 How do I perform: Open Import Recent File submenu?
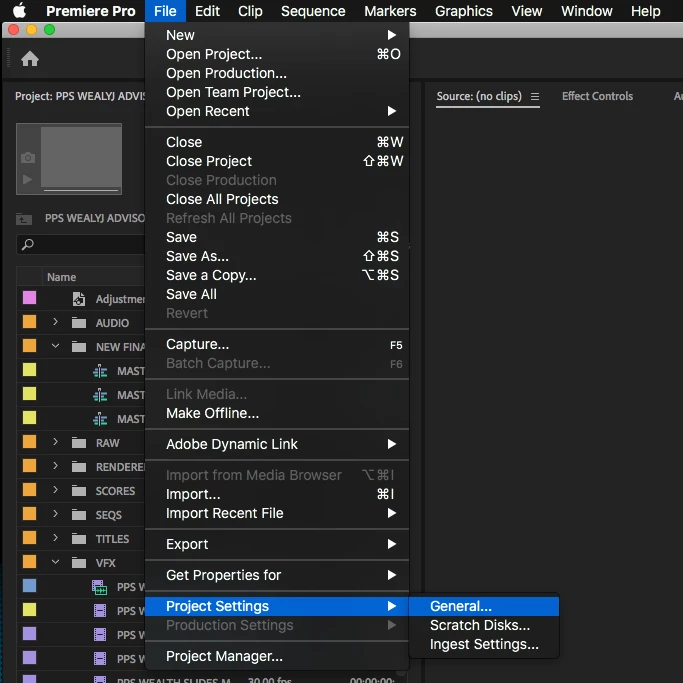click(x=277, y=513)
